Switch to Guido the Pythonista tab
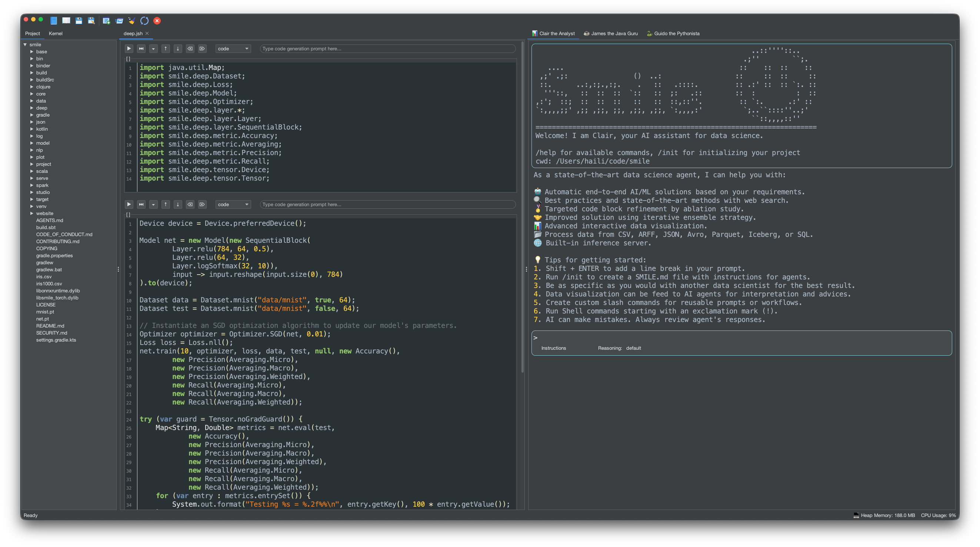 coord(673,33)
